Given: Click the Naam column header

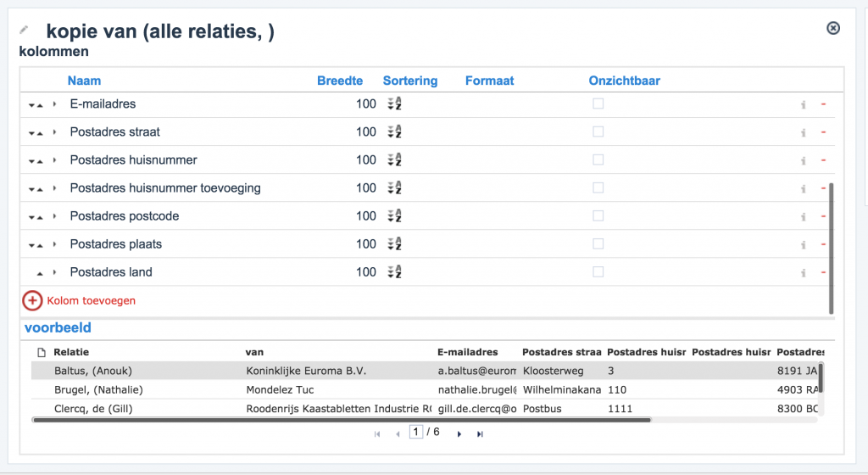Looking at the screenshot, I should pos(84,81).
